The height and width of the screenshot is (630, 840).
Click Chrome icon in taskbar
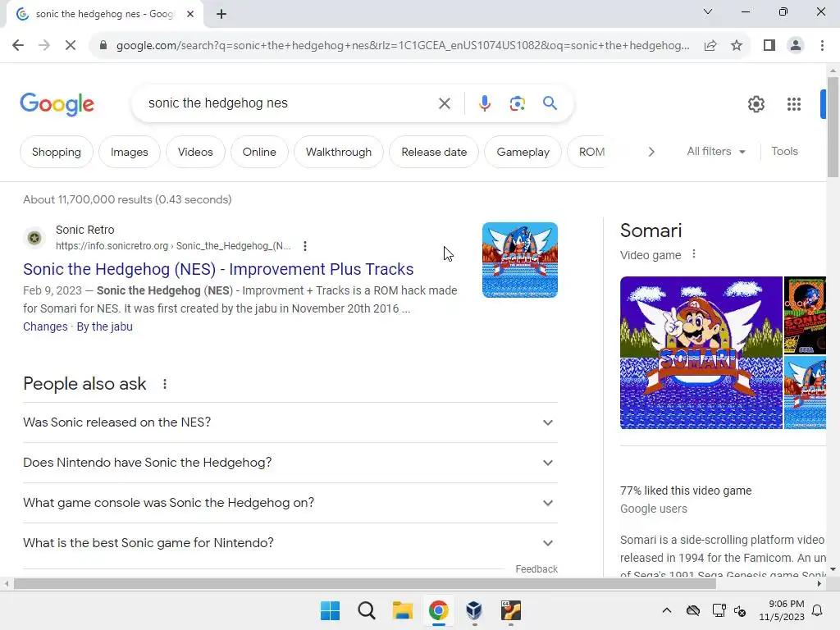click(x=438, y=610)
